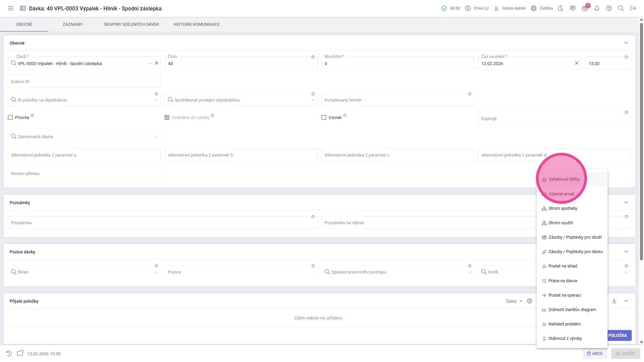Select Poslat na sklad from the menu
Image resolution: width=644 pixels, height=362 pixels.
click(562, 266)
